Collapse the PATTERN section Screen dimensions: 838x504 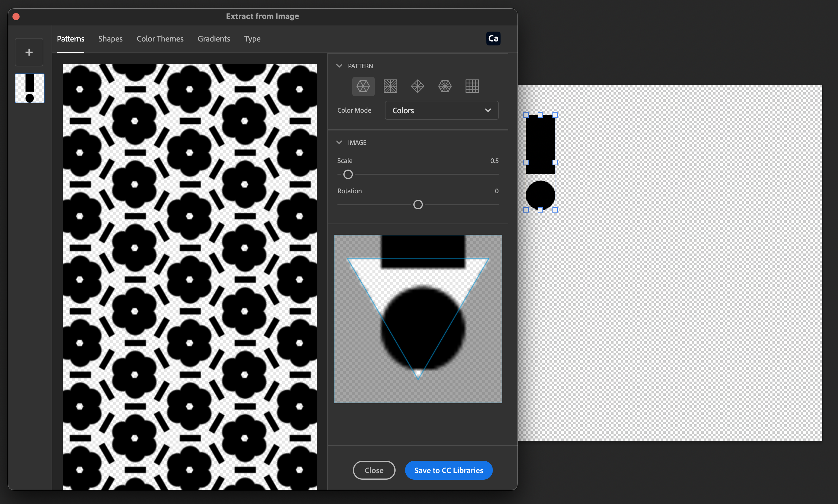340,66
